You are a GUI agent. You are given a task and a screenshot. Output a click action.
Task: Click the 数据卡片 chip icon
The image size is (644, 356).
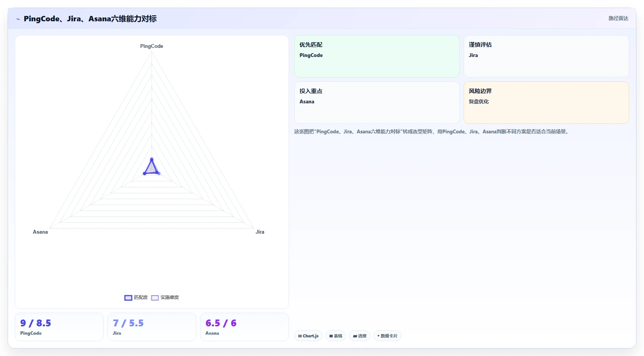point(379,336)
